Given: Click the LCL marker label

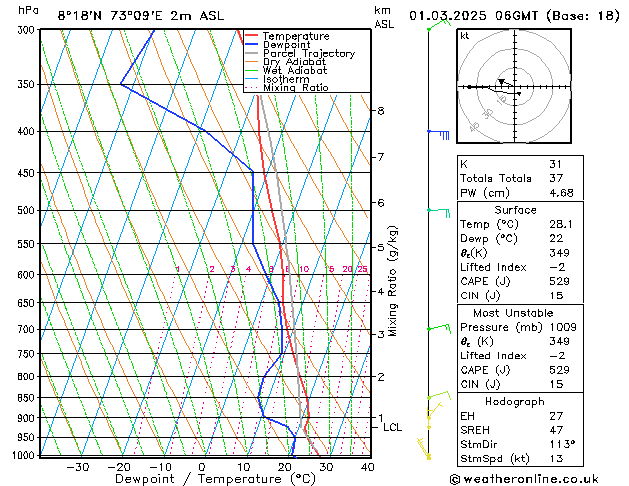Looking at the screenshot, I should point(392,427).
